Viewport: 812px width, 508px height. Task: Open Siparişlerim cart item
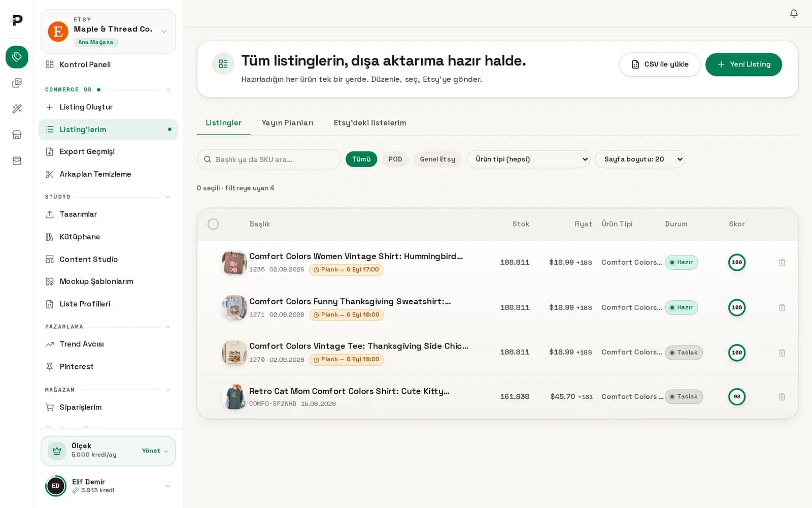coord(108,407)
